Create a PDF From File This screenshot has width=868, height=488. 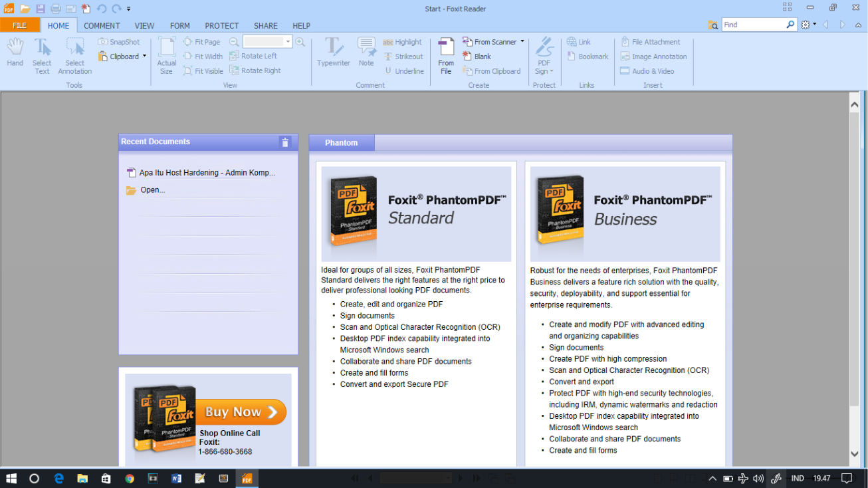(446, 56)
